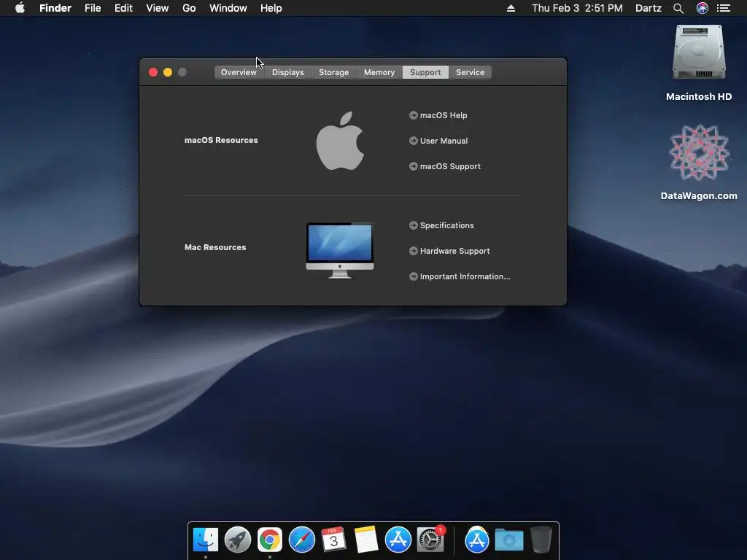Open the Help menu

tap(271, 8)
